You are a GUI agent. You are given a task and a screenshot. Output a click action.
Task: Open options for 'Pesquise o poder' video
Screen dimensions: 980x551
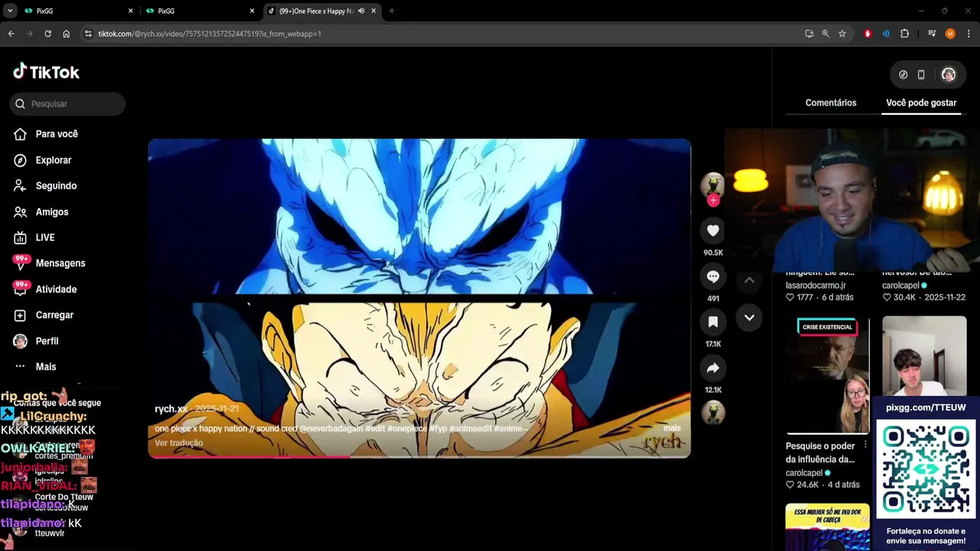tap(865, 445)
